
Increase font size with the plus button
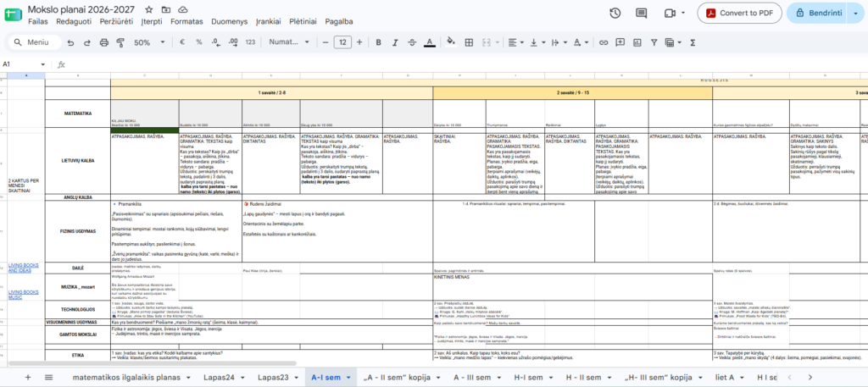[x=359, y=42]
